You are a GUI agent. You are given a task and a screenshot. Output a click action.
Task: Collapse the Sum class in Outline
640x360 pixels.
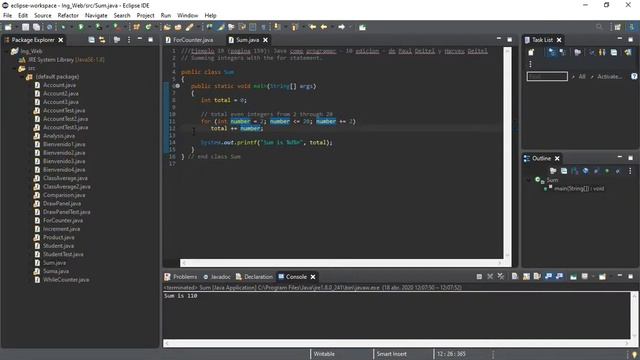click(x=529, y=180)
